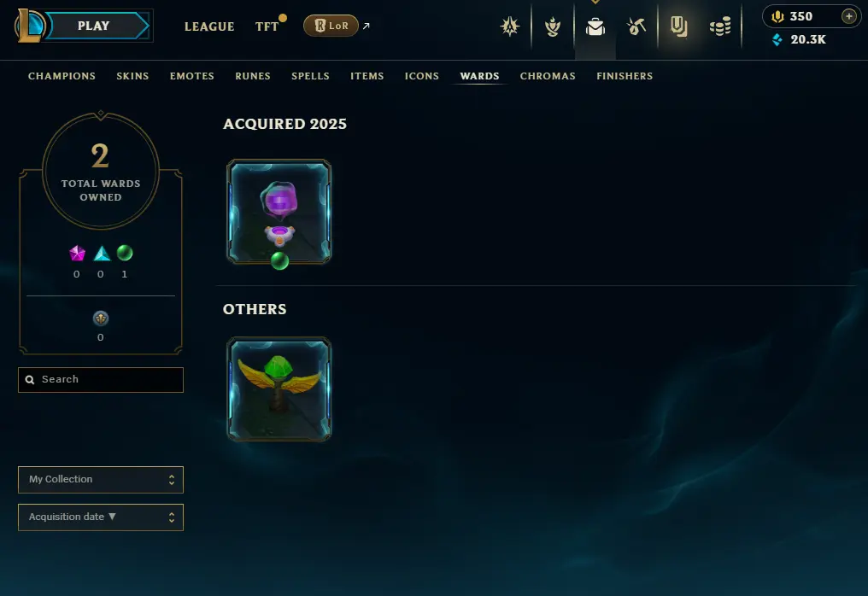Switch to the Chromas tab
868x596 pixels.
point(548,76)
